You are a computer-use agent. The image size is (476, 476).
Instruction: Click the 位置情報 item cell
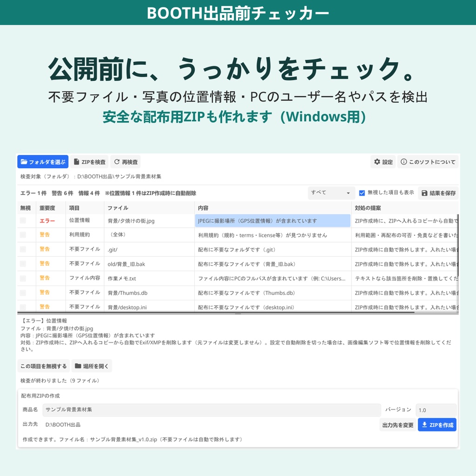pos(85,221)
